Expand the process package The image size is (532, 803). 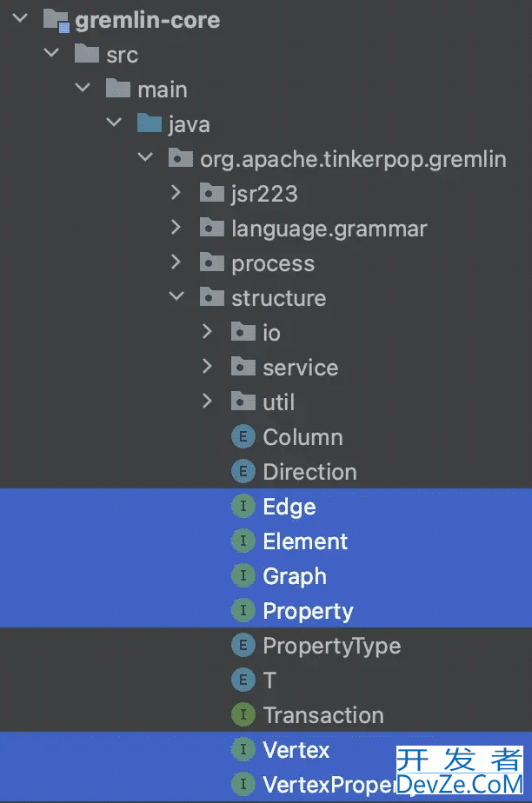tap(176, 262)
